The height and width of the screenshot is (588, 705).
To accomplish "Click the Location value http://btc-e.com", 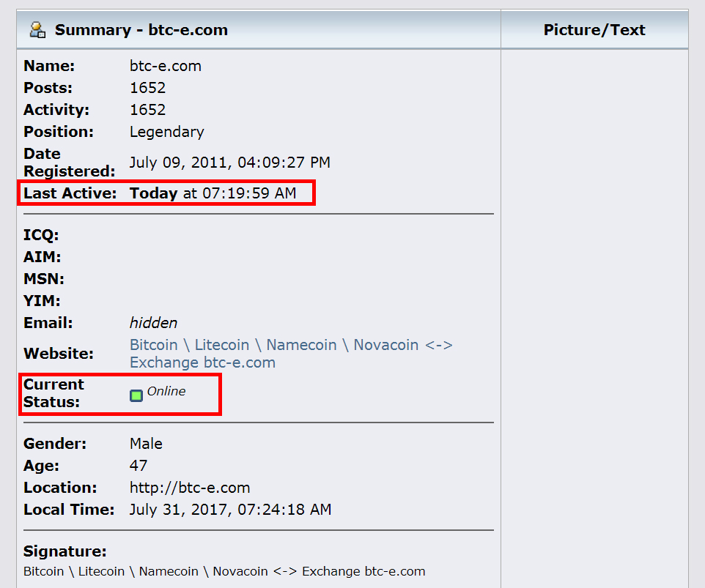I will pos(190,488).
